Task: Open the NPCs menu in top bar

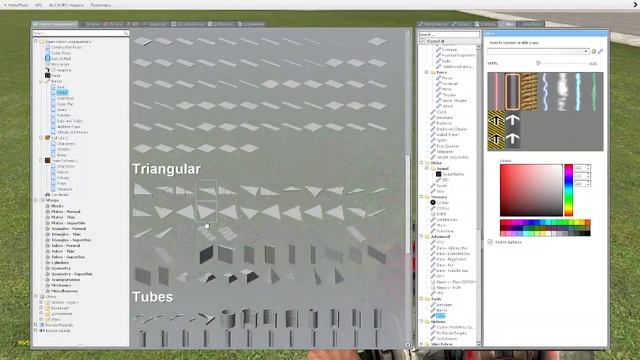Action: click(x=38, y=5)
